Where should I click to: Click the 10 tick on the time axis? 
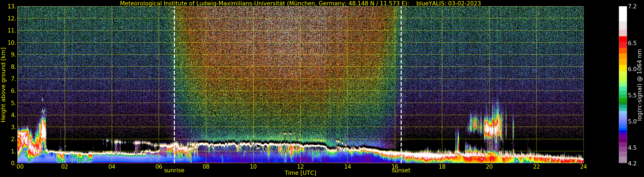[x=253, y=166]
